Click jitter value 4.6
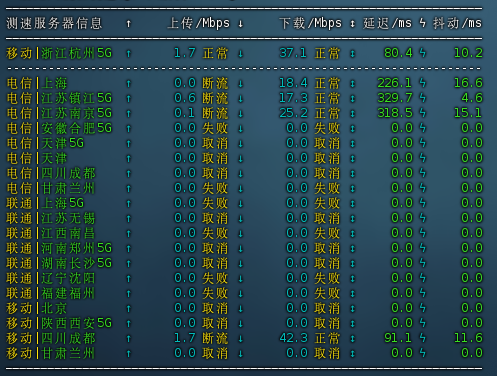 [x=472, y=98]
